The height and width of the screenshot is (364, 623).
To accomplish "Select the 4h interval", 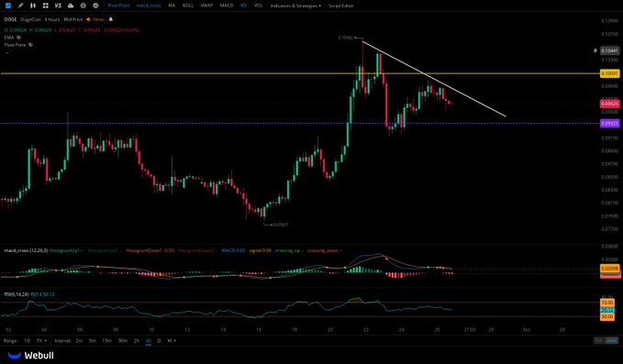I will pos(149,340).
